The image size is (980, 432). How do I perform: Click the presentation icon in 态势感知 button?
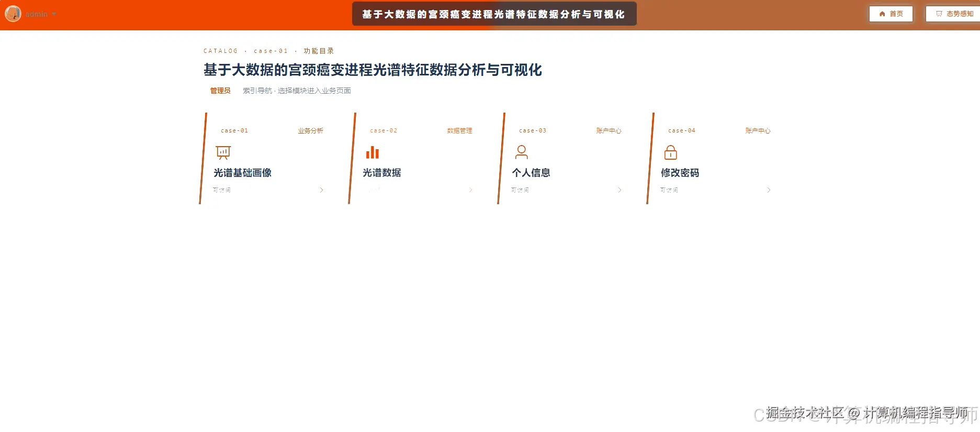click(x=939, y=14)
